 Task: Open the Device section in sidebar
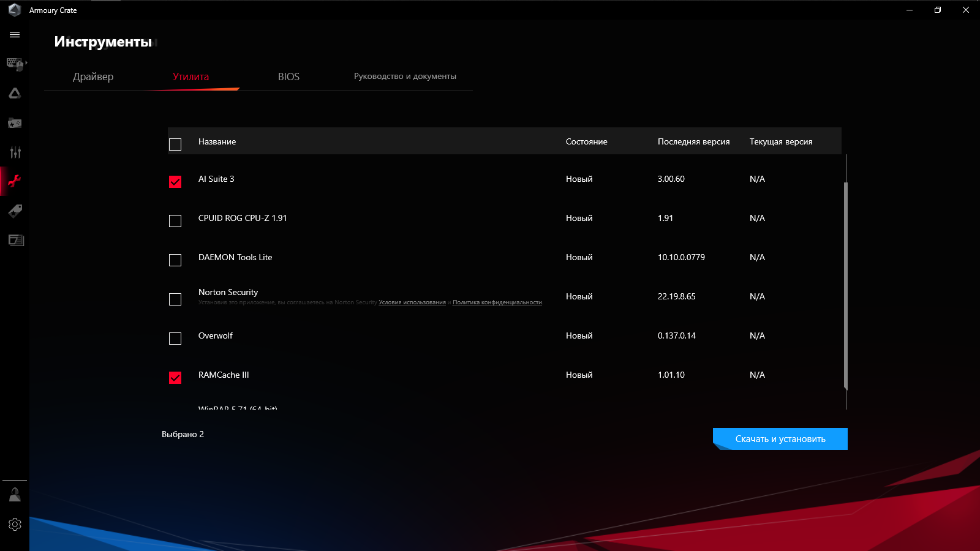pos(15,64)
